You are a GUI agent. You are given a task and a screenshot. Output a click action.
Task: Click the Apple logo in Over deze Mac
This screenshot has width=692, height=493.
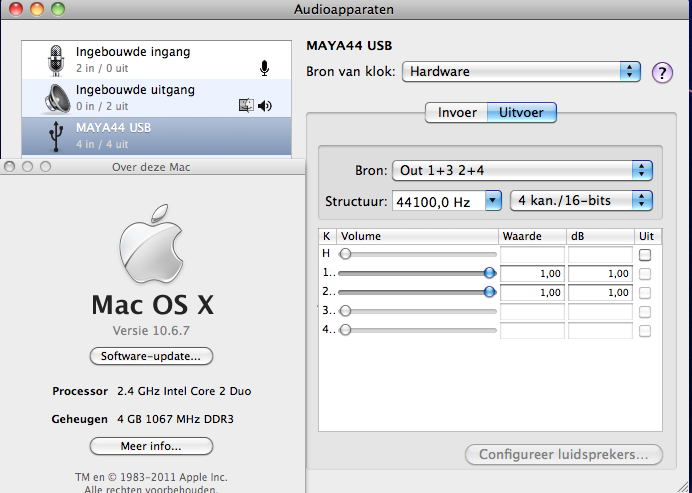(x=151, y=243)
